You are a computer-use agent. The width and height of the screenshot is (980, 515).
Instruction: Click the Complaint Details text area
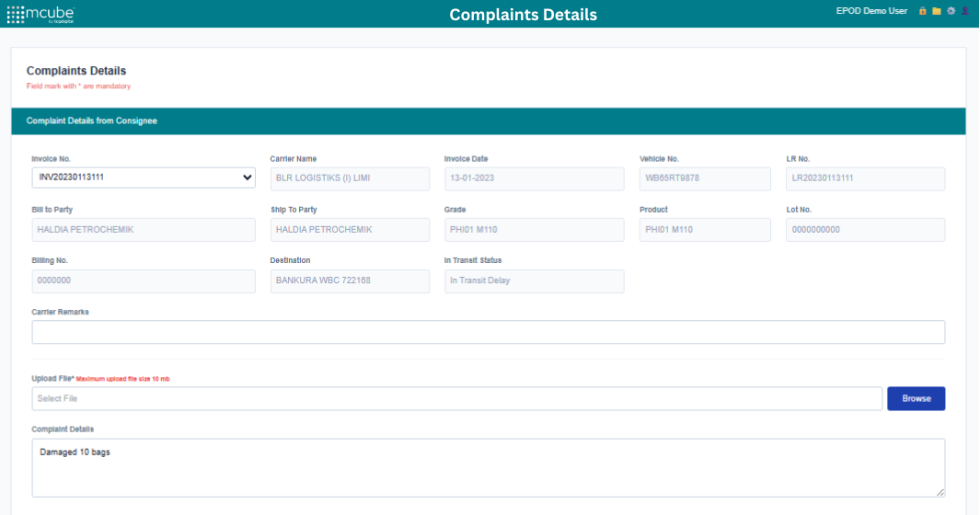click(488, 467)
